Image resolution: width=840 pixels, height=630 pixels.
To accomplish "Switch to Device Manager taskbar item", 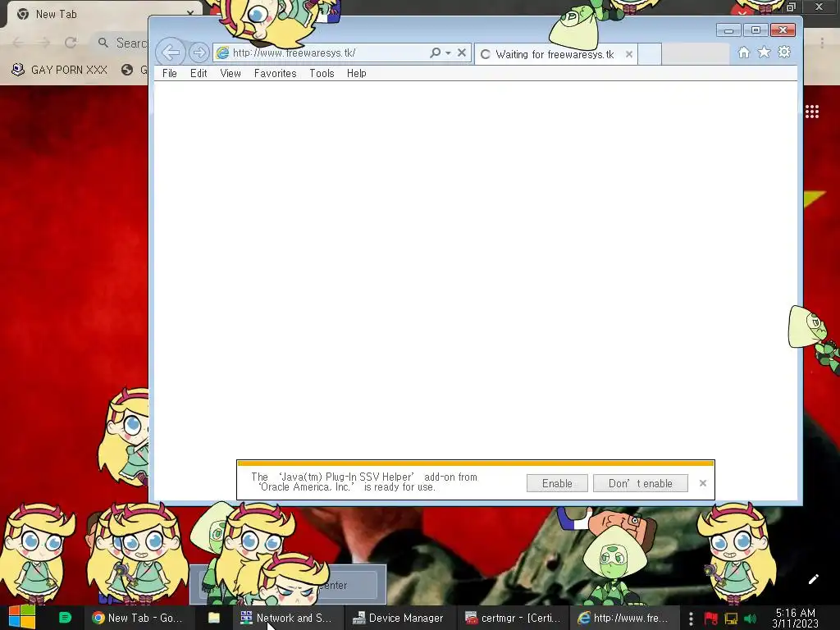I will [x=399, y=618].
